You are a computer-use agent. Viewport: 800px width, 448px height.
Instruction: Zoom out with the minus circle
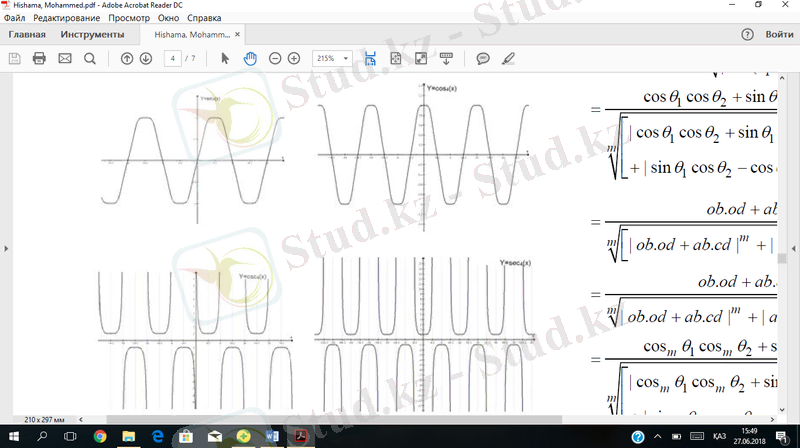point(275,59)
